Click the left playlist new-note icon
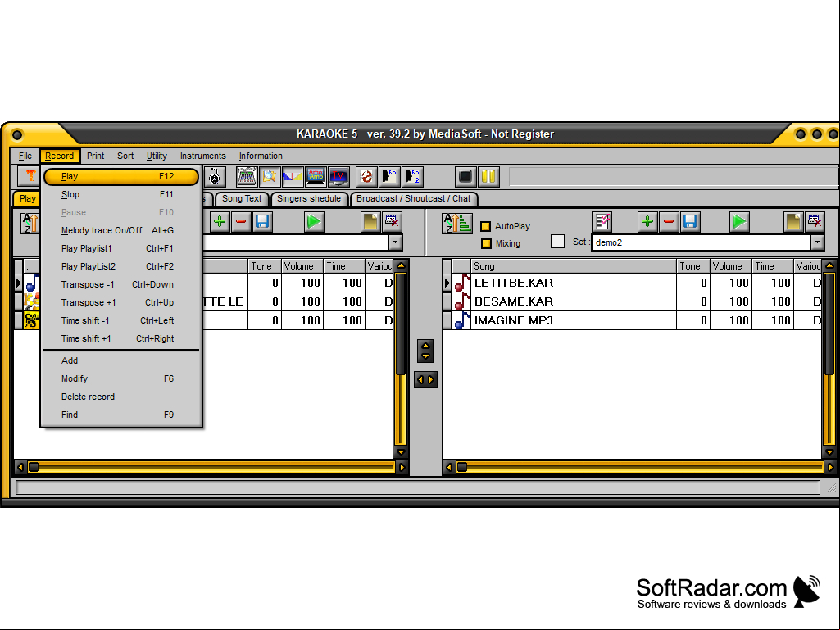Viewport: 840px width, 630px height. pyautogui.click(x=370, y=222)
